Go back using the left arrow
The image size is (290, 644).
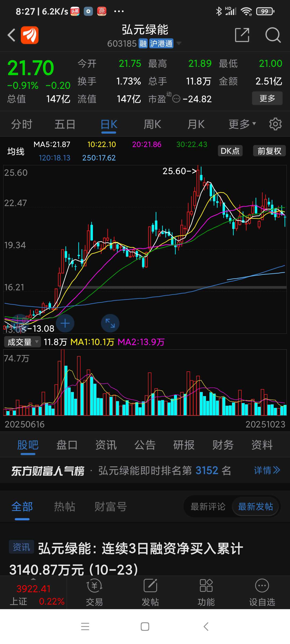click(x=11, y=35)
